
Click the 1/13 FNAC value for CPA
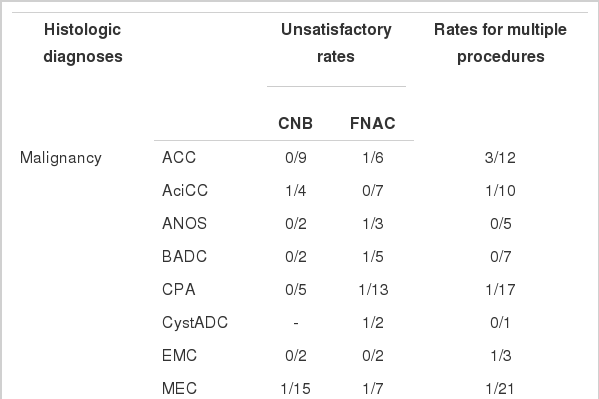coord(373,290)
